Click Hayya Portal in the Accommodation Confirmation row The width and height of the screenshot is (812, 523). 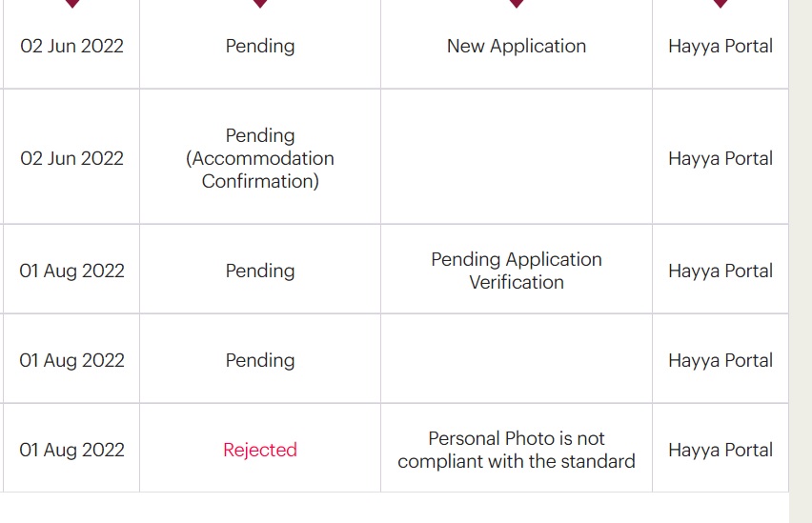[721, 158]
